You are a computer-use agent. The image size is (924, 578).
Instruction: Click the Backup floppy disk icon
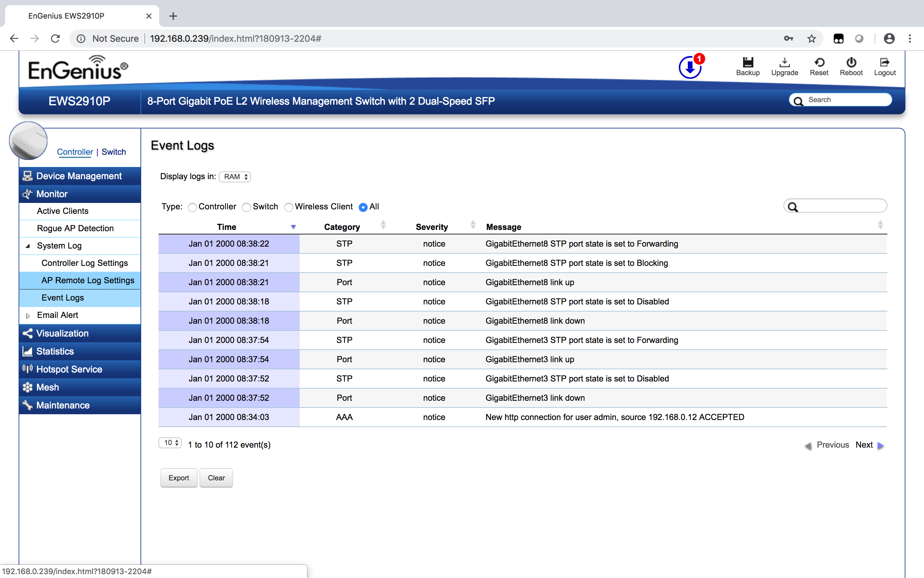(748, 62)
